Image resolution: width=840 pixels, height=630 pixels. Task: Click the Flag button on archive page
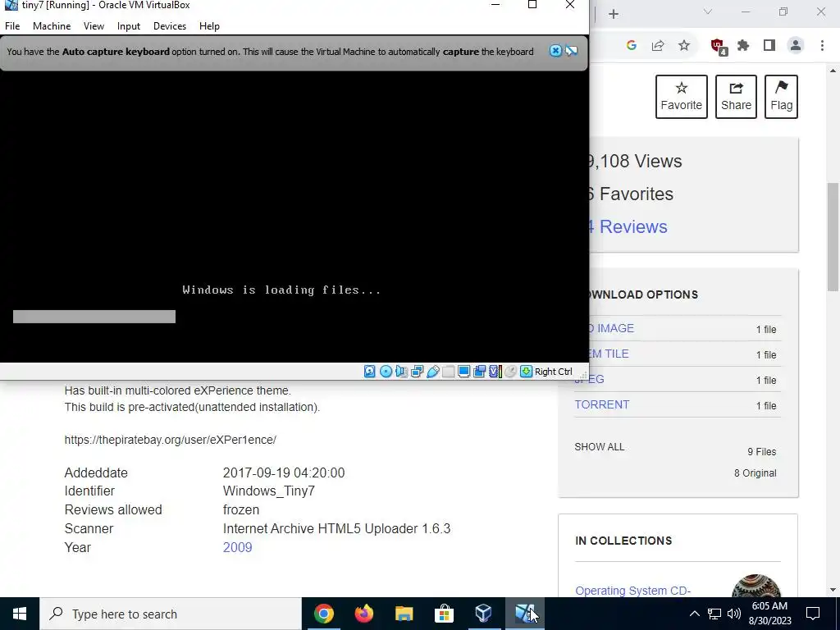click(781, 97)
